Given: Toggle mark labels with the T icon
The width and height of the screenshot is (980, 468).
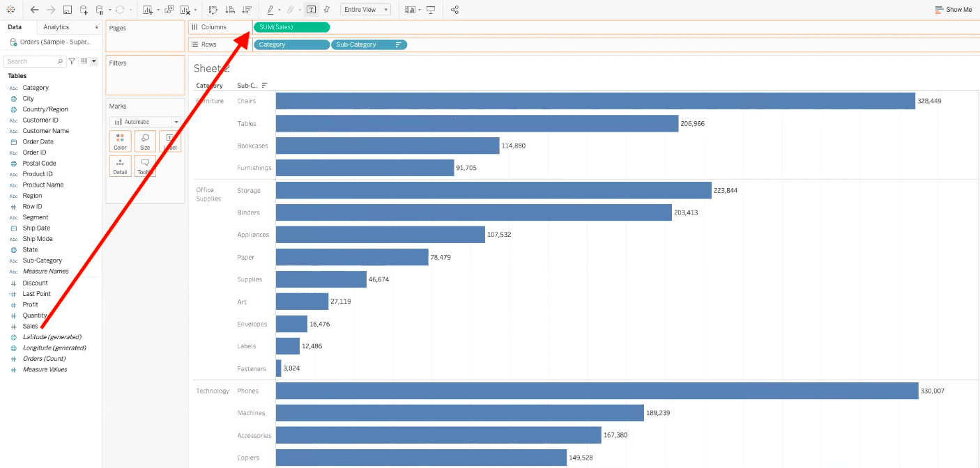Looking at the screenshot, I should tap(312, 10).
